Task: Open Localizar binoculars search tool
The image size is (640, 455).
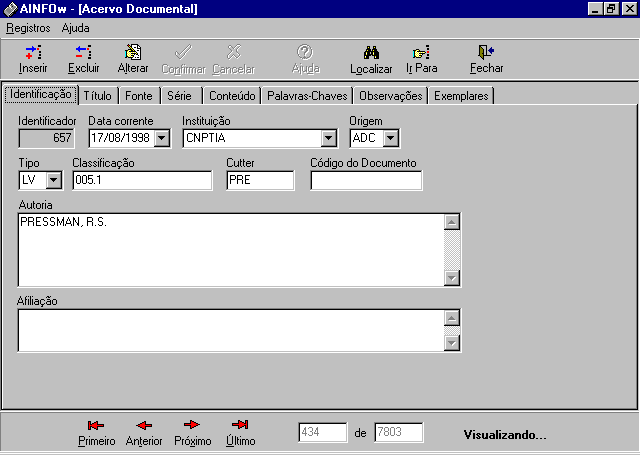Action: point(371,52)
